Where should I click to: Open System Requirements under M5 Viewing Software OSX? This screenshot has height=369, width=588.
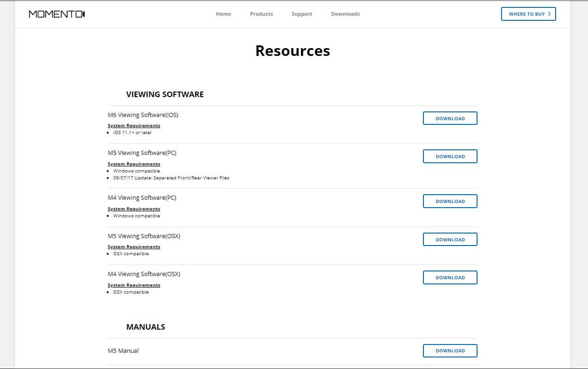click(x=134, y=246)
